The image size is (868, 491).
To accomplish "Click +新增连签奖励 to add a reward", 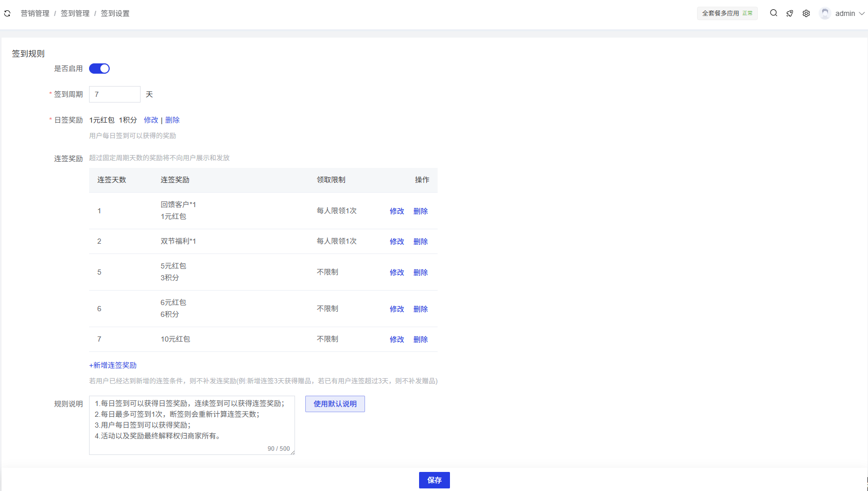I will pos(113,365).
